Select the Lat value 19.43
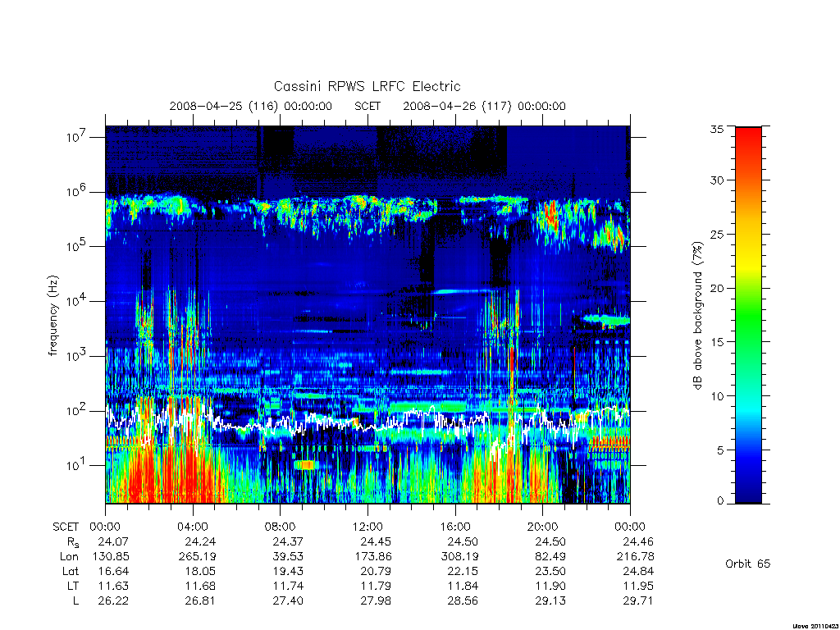 click(x=288, y=571)
